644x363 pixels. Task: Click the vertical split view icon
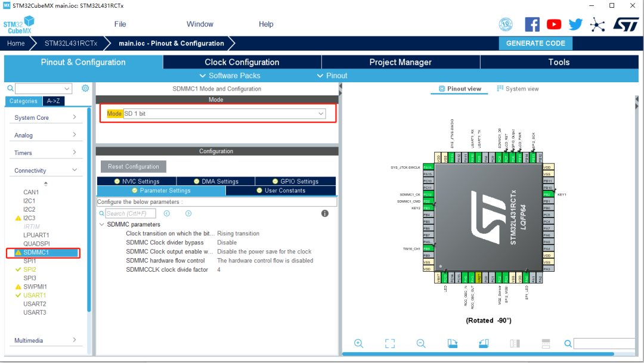click(x=515, y=343)
